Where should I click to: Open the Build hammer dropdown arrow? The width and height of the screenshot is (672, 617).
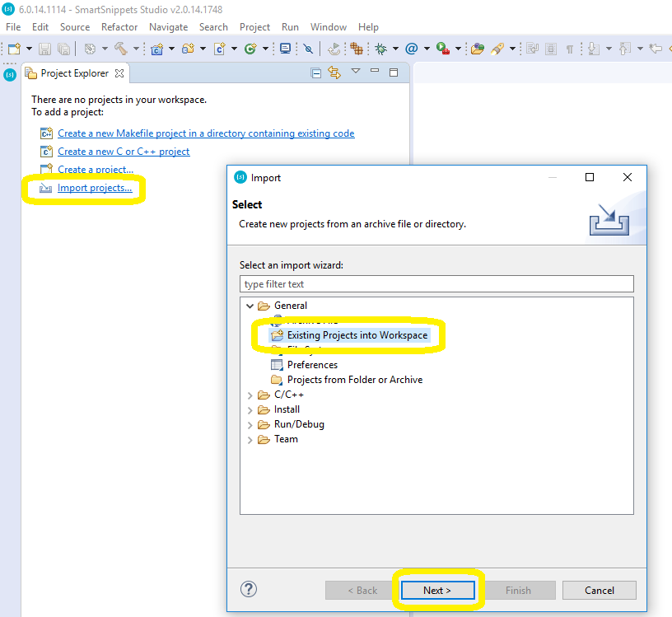tap(136, 49)
